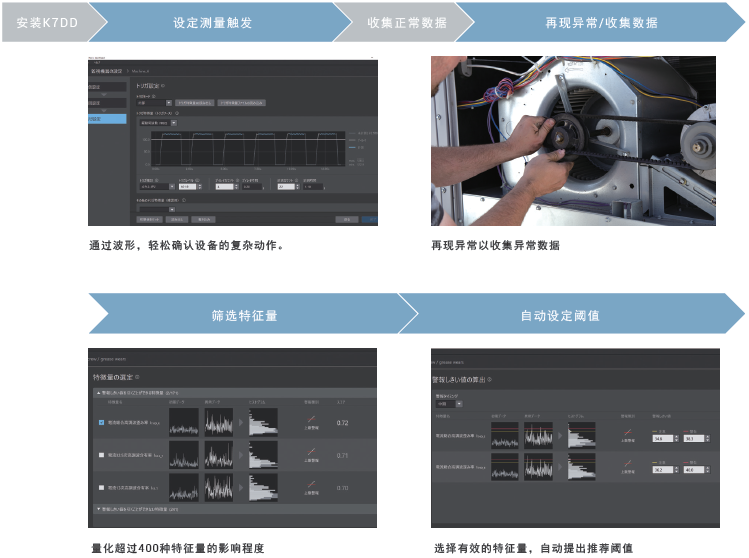Click the arrow icon before first row histogram
Viewport: 749px width, 558px height.
[x=241, y=423]
